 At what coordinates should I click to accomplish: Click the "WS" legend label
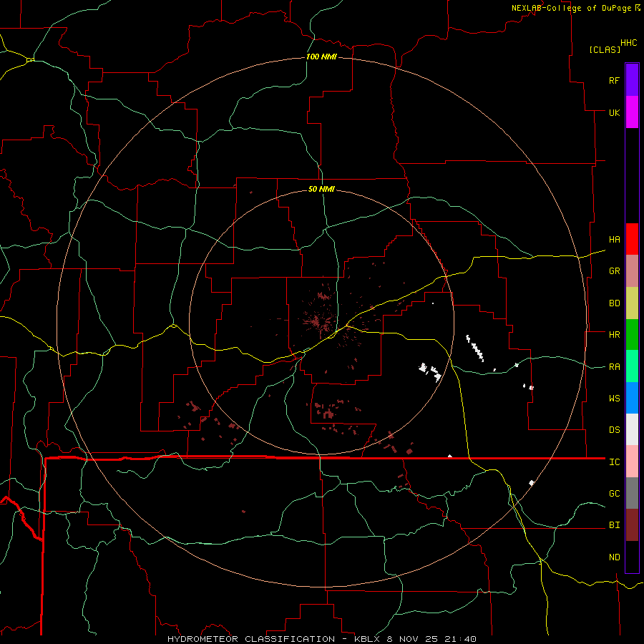click(x=615, y=399)
